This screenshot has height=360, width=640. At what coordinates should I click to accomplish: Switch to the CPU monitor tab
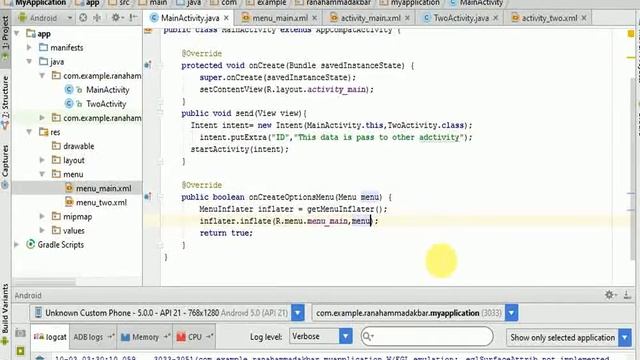pyautogui.click(x=194, y=337)
